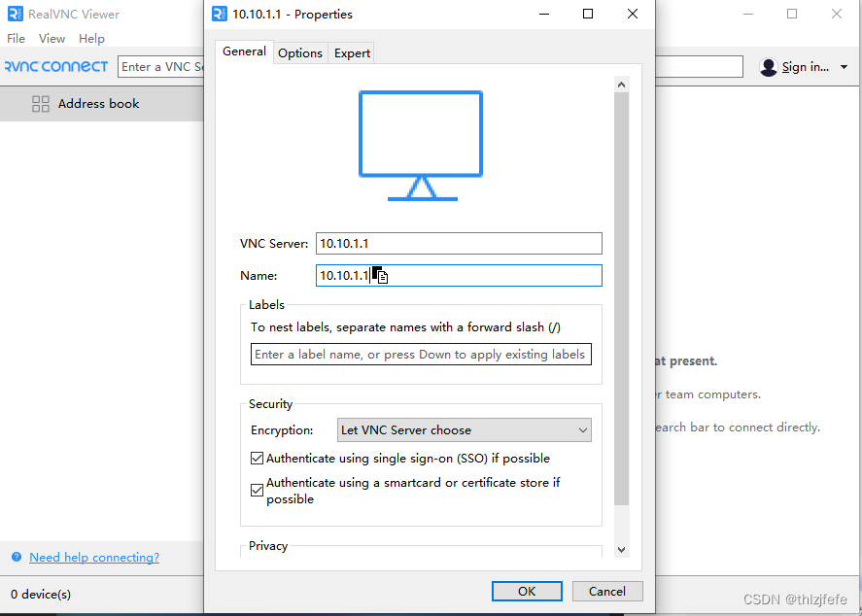Image resolution: width=862 pixels, height=616 pixels.
Task: Minimize the Properties dialog window
Action: pos(544,14)
